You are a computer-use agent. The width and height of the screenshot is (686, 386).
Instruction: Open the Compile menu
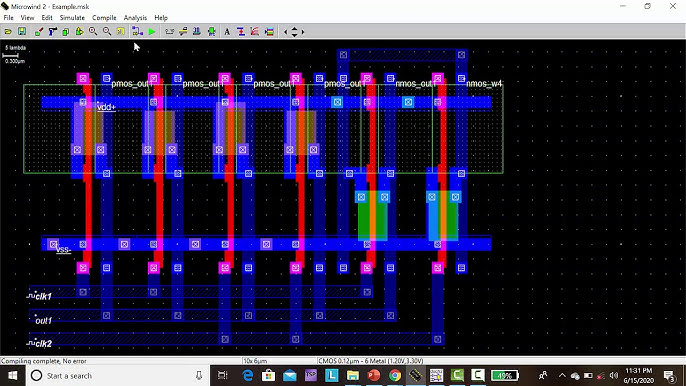tap(104, 18)
